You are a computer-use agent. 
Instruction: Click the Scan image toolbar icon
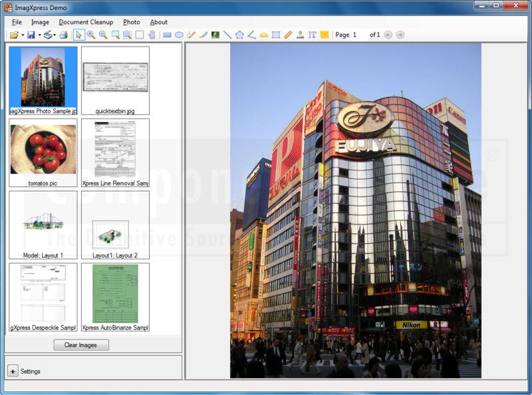pos(48,35)
